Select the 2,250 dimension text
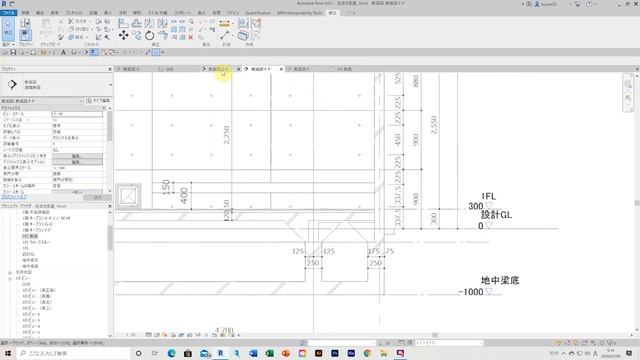The image size is (640, 360). 227,135
